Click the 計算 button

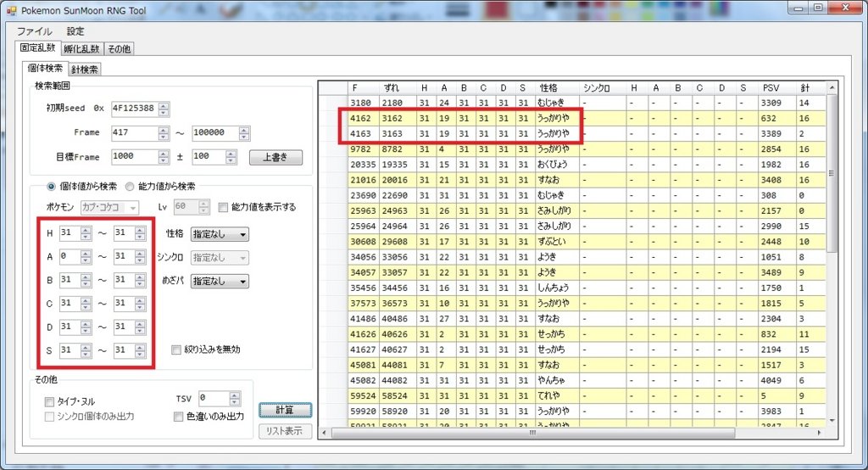click(285, 410)
